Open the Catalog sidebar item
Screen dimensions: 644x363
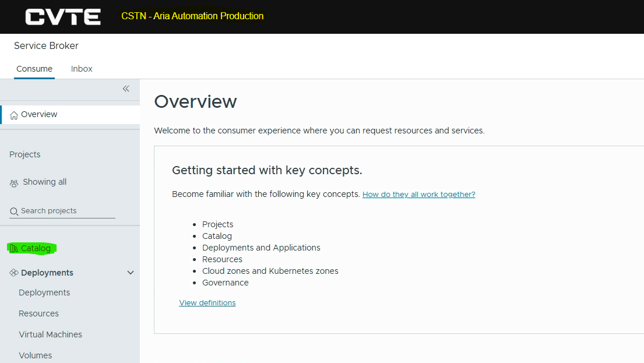[x=36, y=248]
